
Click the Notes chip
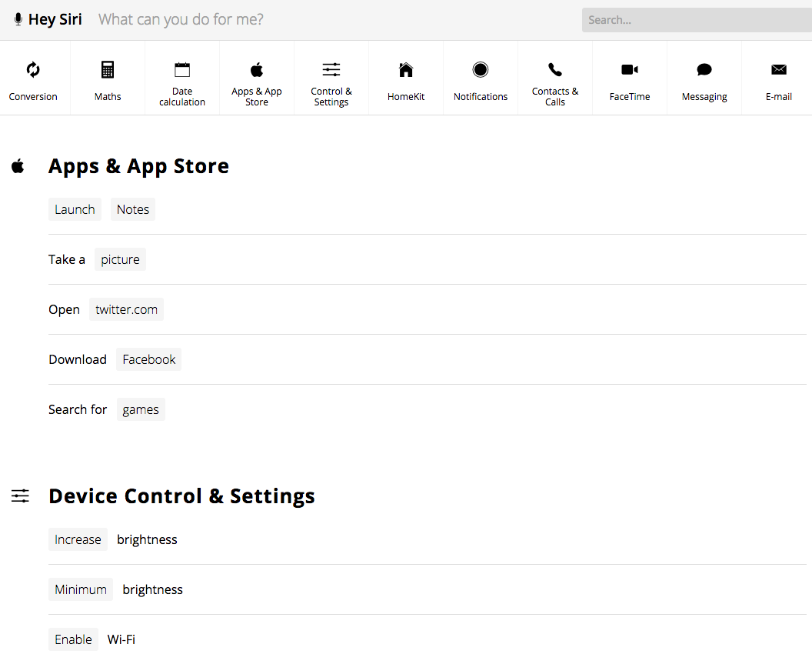(x=133, y=209)
